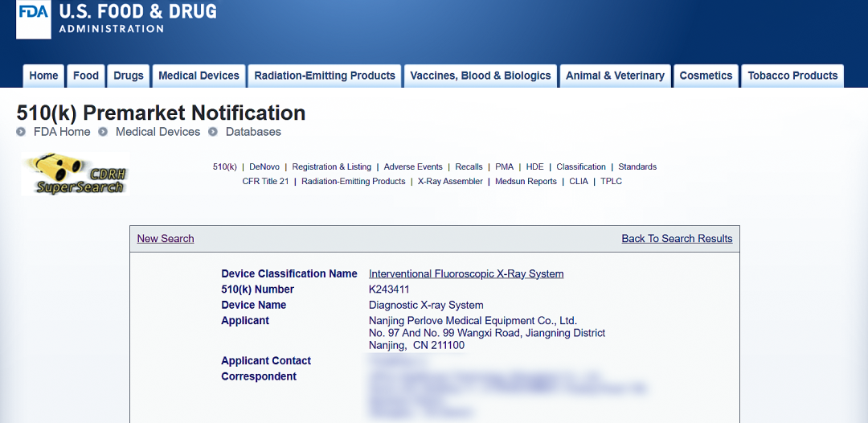Open Interventional Fluoroscopic X-Ray System classification link
The image size is (868, 423).
coord(466,273)
